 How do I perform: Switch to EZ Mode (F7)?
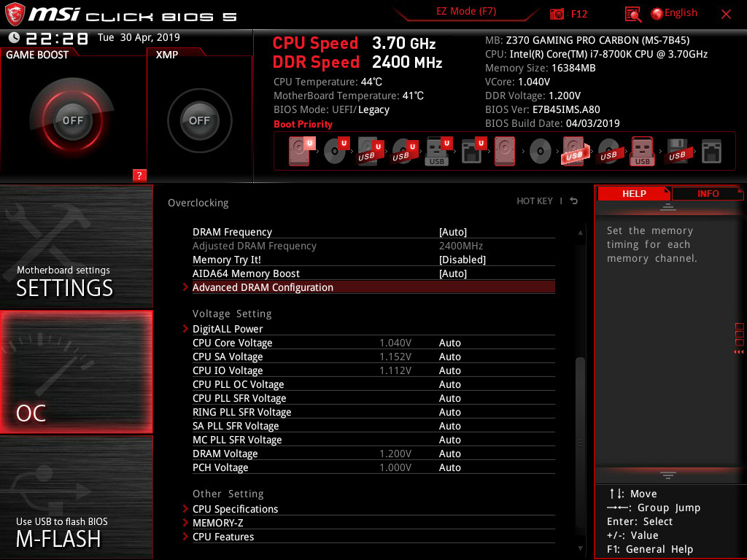(466, 12)
